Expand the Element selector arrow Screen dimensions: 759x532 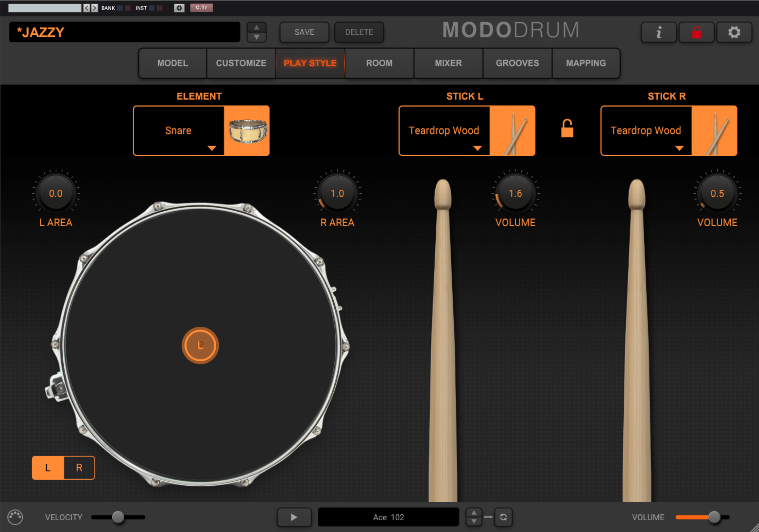coord(212,148)
